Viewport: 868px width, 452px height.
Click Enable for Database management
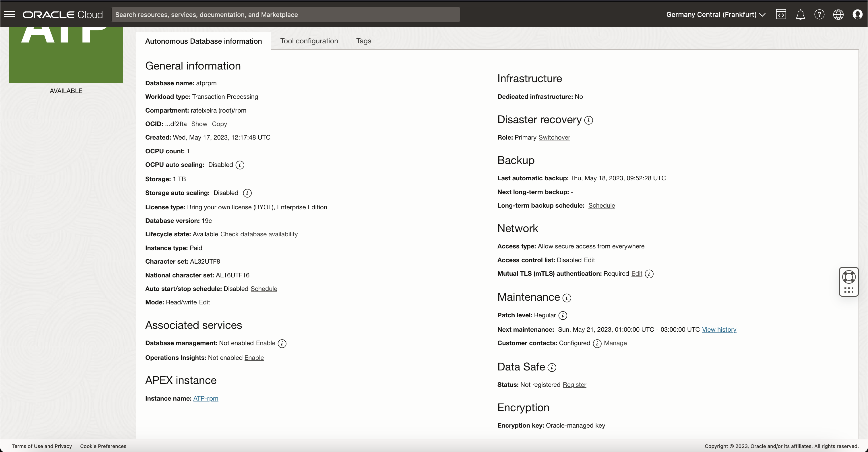coord(265,343)
